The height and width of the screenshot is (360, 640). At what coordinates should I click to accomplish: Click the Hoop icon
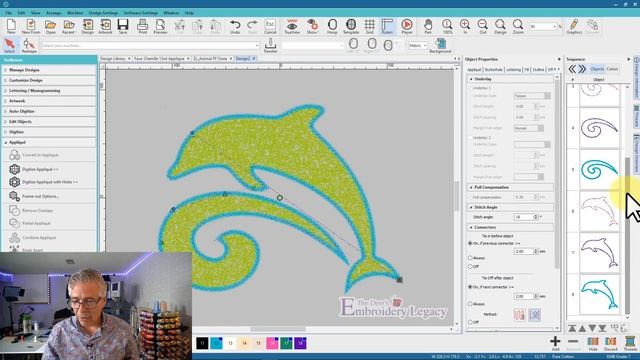[332, 27]
